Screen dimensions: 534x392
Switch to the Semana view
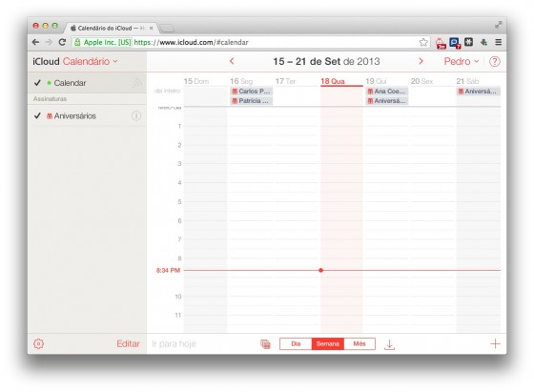click(x=328, y=344)
